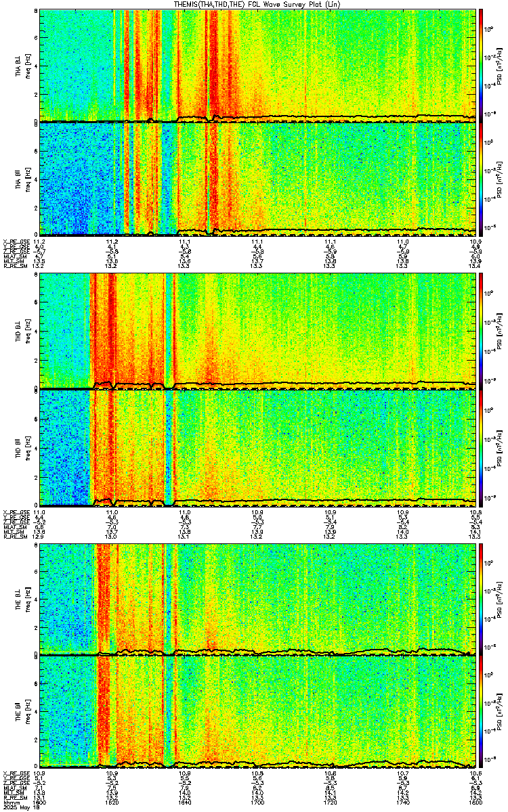This screenshot has height=812, width=508.
Task: Click the 'THA B⊥ freq [Hz]' axis label
Action: tap(22, 66)
